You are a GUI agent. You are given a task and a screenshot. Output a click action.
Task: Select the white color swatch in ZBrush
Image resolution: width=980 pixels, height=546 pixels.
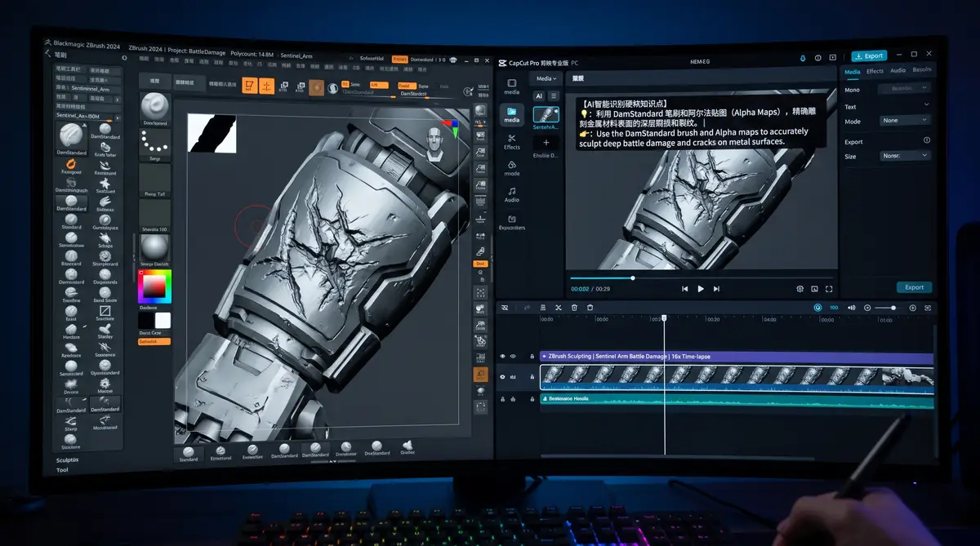pos(163,321)
